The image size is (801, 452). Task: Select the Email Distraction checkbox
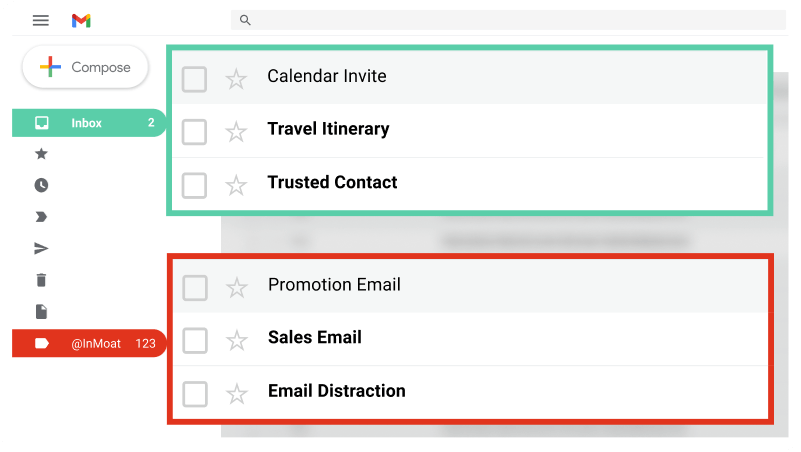(x=195, y=394)
